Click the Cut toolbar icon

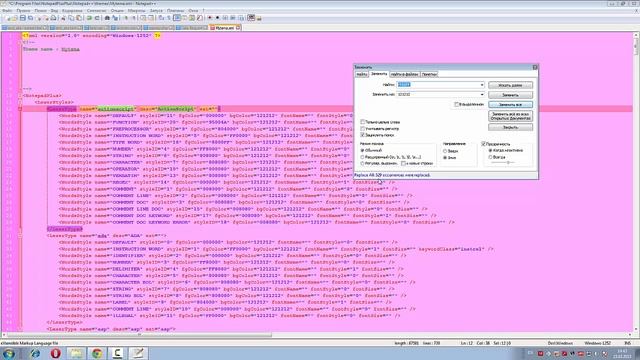(x=63, y=18)
